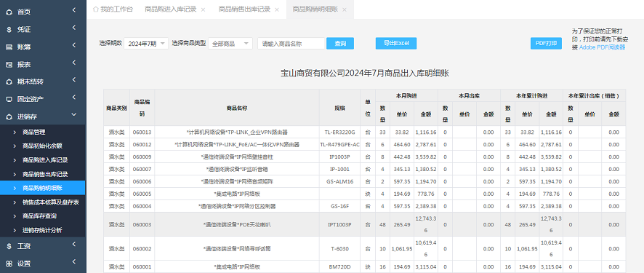The image size is (644, 273).
Task: Click the report title 宝山商贸有限公司2024年7月商品出入库明细账
Action: pyautogui.click(x=365, y=74)
